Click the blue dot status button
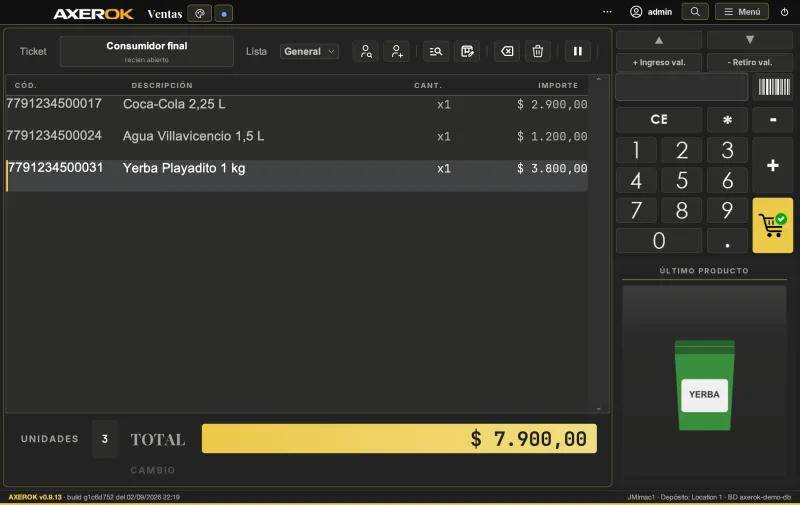The image size is (800, 505). point(224,13)
